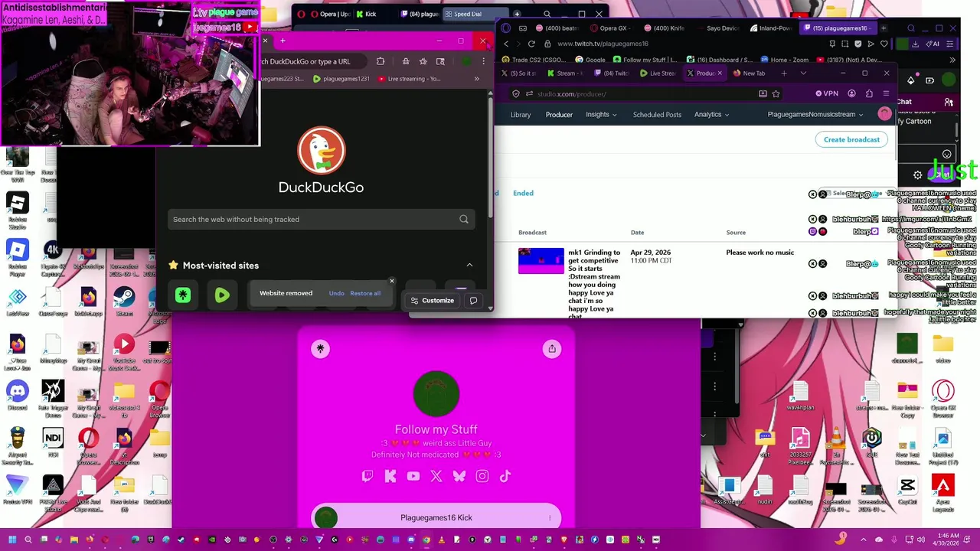Open the Twitch icon on link page
The height and width of the screenshot is (551, 980).
coord(367,476)
